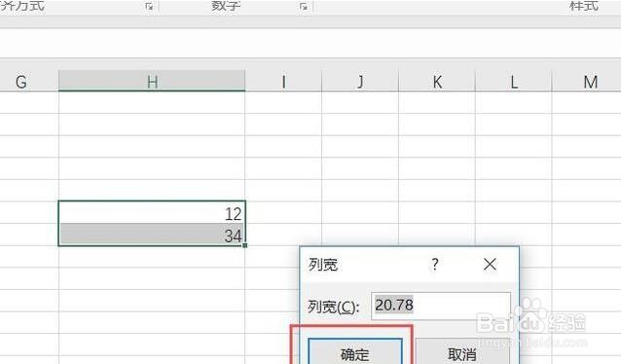
Task: Select column L header
Action: coord(513,81)
